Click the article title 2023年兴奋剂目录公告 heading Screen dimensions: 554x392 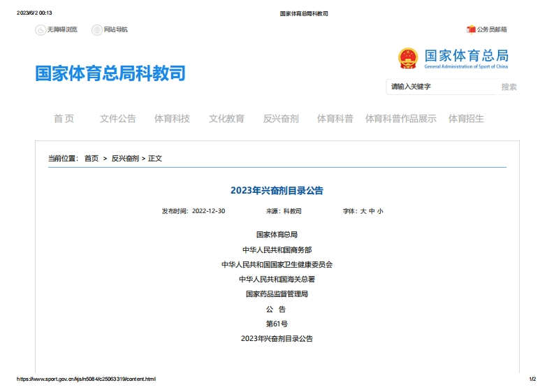click(x=277, y=191)
